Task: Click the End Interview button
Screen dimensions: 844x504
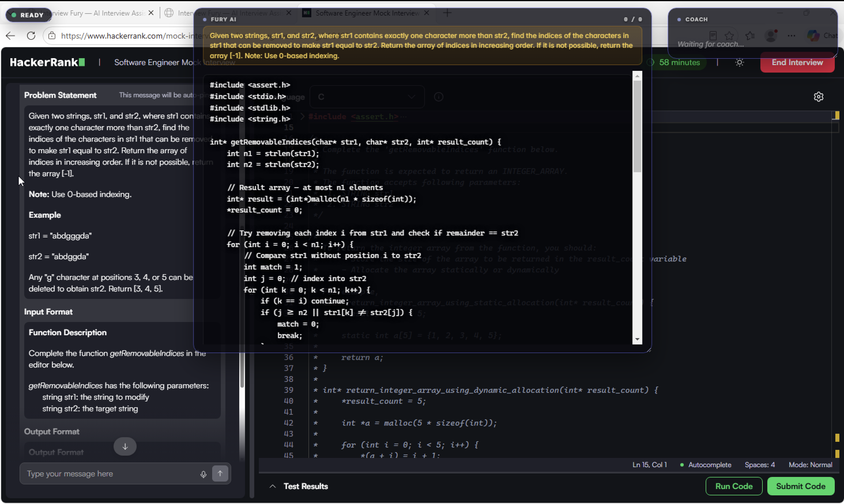Action: [797, 62]
